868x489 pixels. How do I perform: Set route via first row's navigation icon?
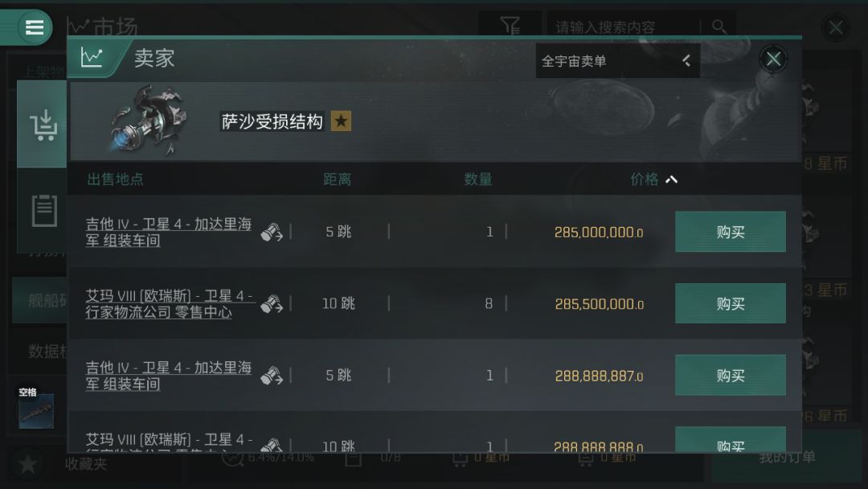[272, 232]
